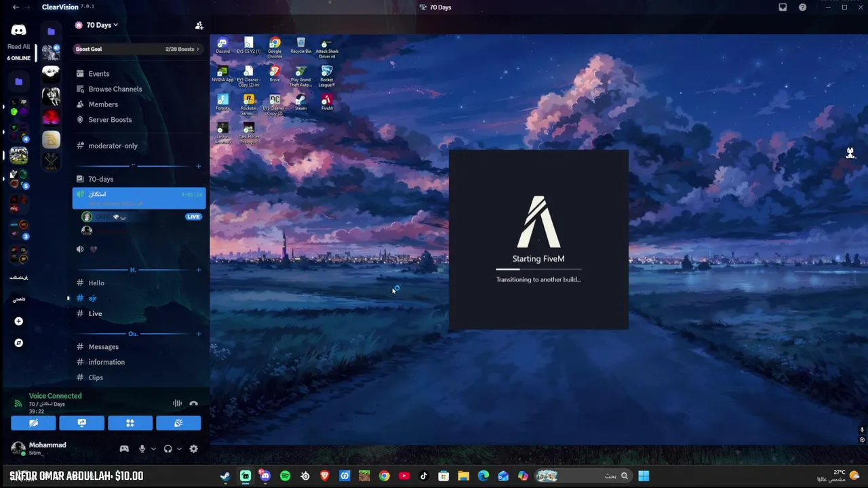Open Discord help question mark icon
This screenshot has width=868, height=488.
tap(802, 7)
